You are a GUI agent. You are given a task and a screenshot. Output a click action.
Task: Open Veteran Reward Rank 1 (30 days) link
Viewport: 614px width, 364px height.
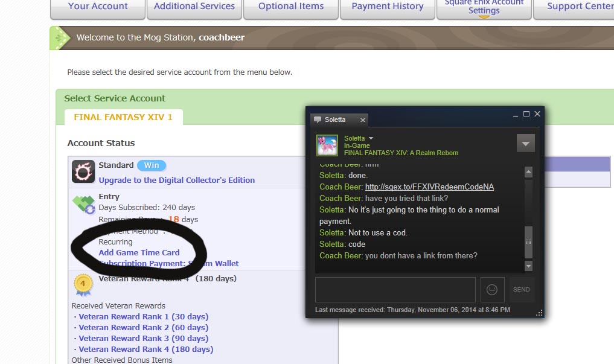[143, 317]
